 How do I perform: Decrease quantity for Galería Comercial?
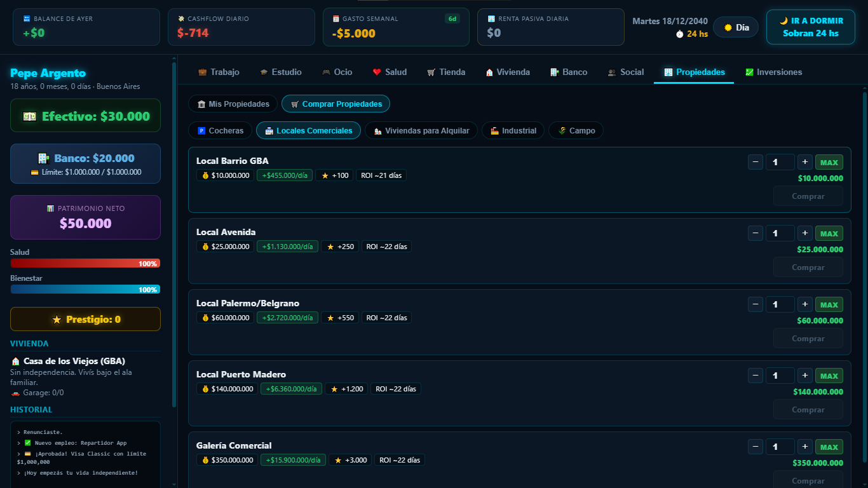756,447
